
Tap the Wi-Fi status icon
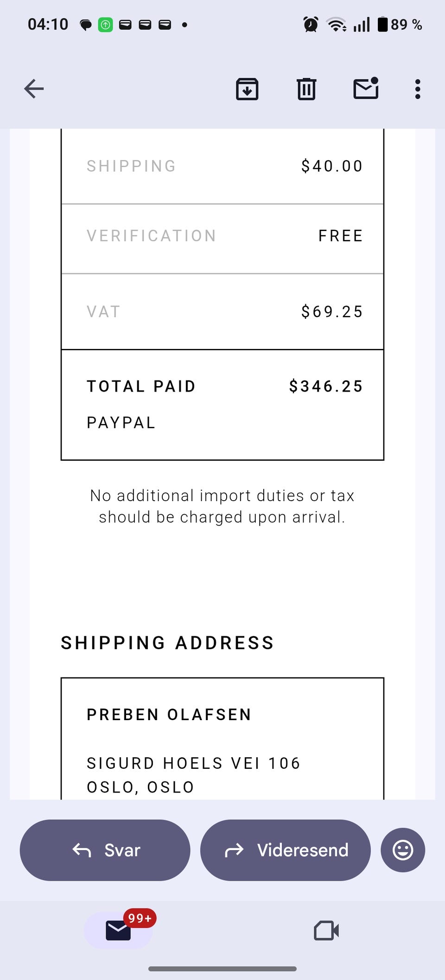[336, 24]
